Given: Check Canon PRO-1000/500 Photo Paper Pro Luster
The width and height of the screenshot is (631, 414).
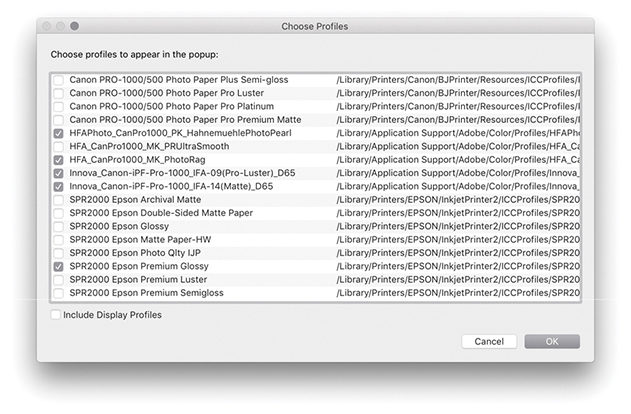Looking at the screenshot, I should pyautogui.click(x=58, y=92).
